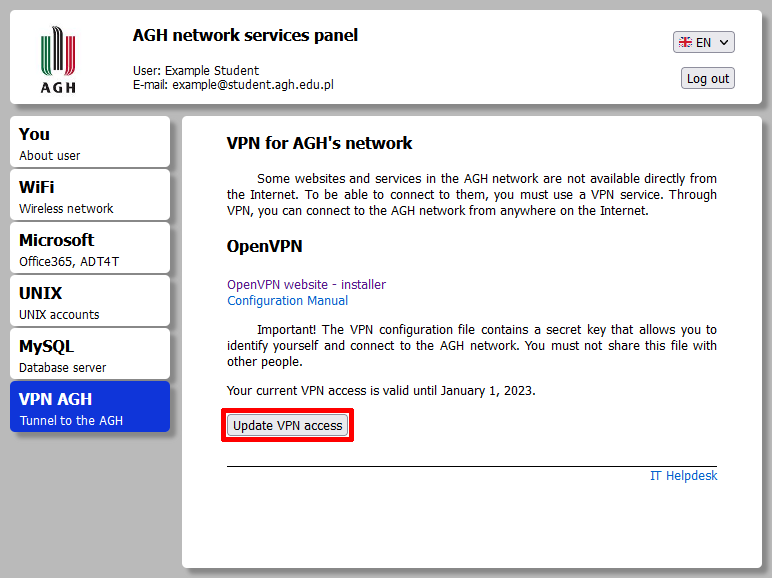Go to the WiFi Wireless network section
This screenshot has width=772, height=578.
click(x=90, y=196)
